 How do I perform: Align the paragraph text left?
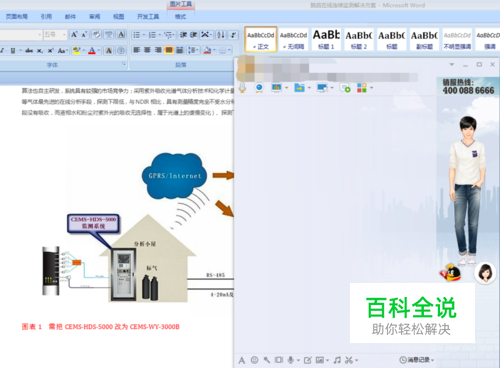[x=137, y=50]
